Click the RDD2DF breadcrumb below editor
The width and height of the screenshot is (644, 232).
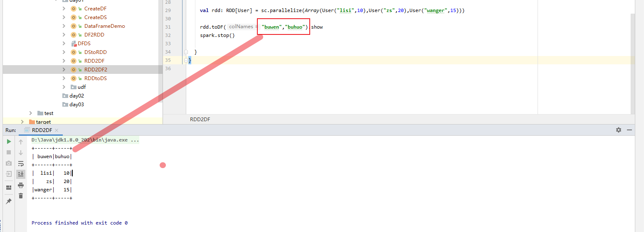pyautogui.click(x=200, y=119)
